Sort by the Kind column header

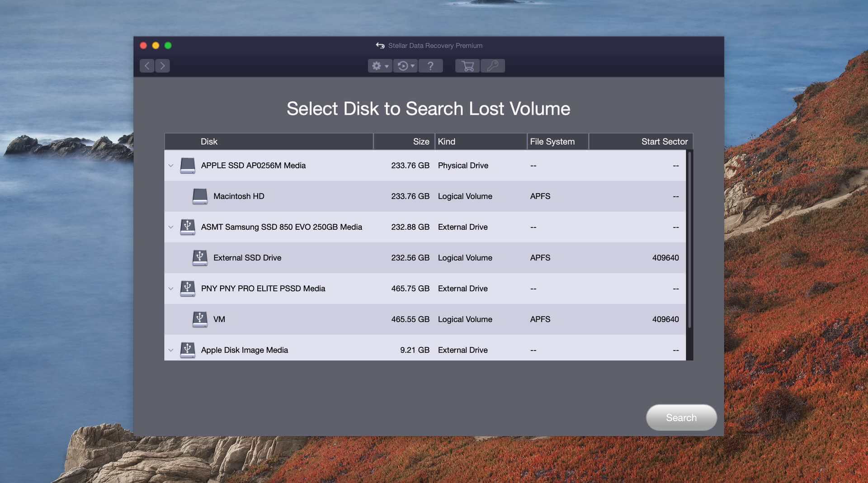(481, 142)
